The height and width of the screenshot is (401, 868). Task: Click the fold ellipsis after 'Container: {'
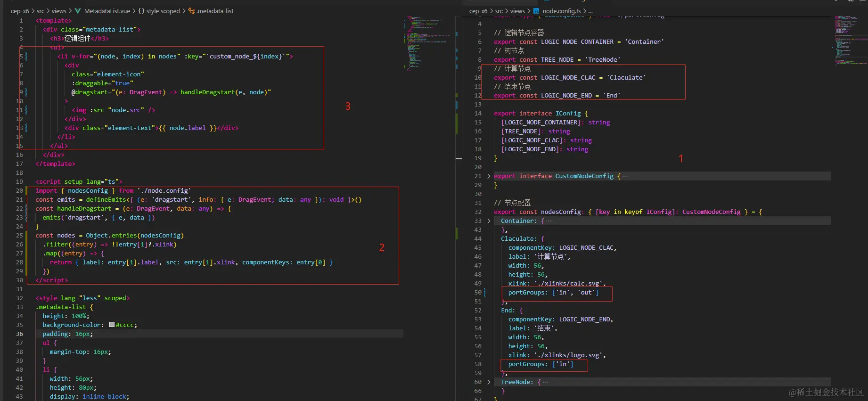click(x=549, y=221)
